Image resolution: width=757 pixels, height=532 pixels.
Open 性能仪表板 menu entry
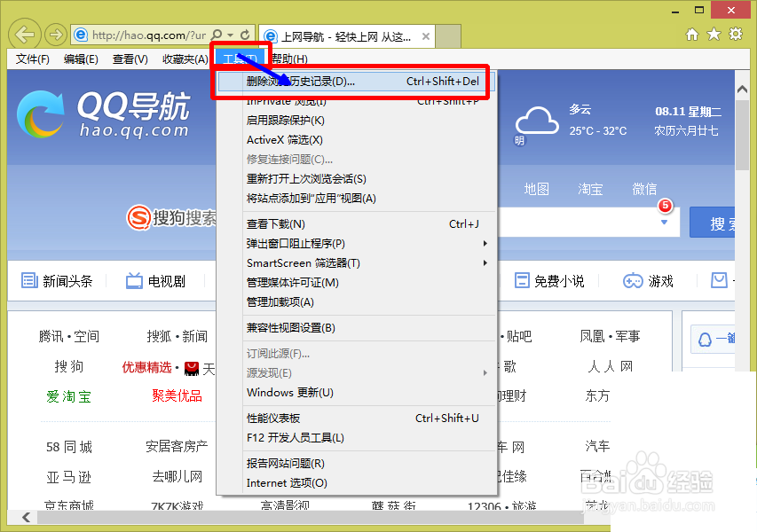(356, 419)
